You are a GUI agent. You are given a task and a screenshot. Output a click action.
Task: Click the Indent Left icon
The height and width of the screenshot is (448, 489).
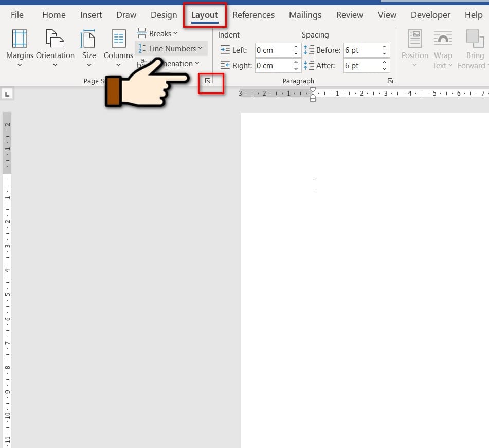click(225, 50)
